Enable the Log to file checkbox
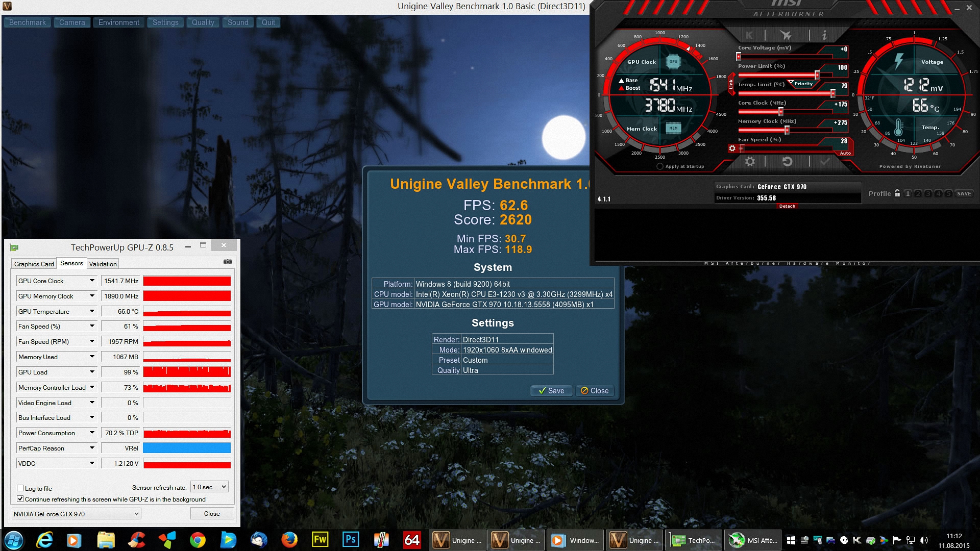 pos(20,488)
